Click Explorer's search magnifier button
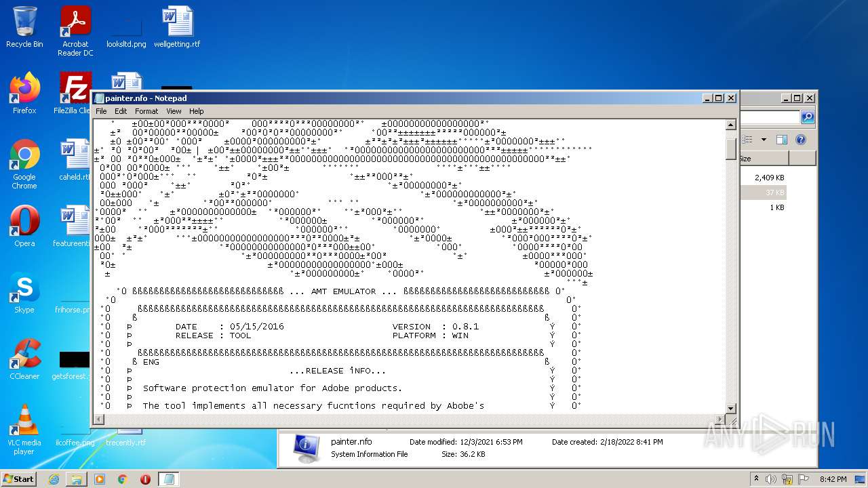Screen dimensions: 868x488 click(x=807, y=117)
